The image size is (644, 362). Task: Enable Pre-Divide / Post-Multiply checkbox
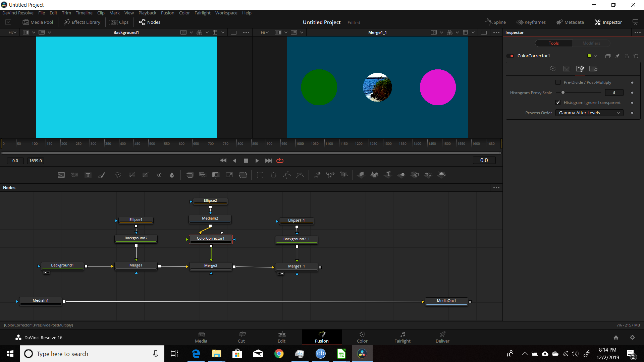(x=558, y=82)
